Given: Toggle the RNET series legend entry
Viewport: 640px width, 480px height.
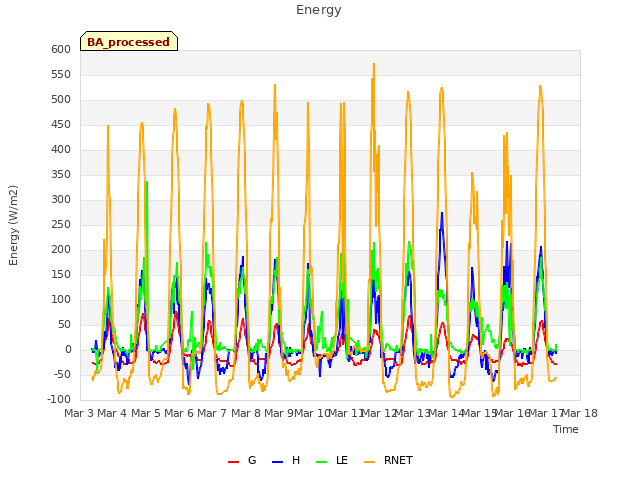Looking at the screenshot, I should (x=388, y=460).
